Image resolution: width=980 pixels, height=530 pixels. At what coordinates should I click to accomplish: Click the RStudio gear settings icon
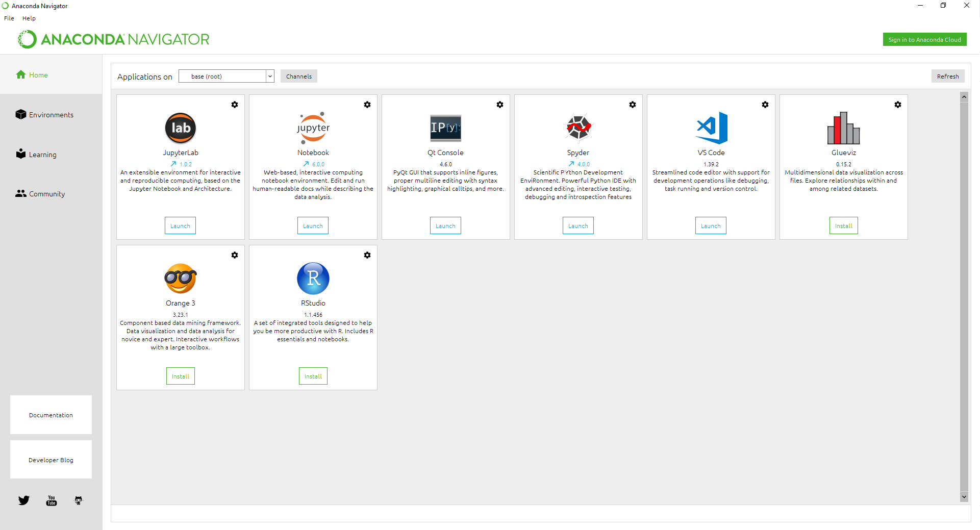coord(367,255)
